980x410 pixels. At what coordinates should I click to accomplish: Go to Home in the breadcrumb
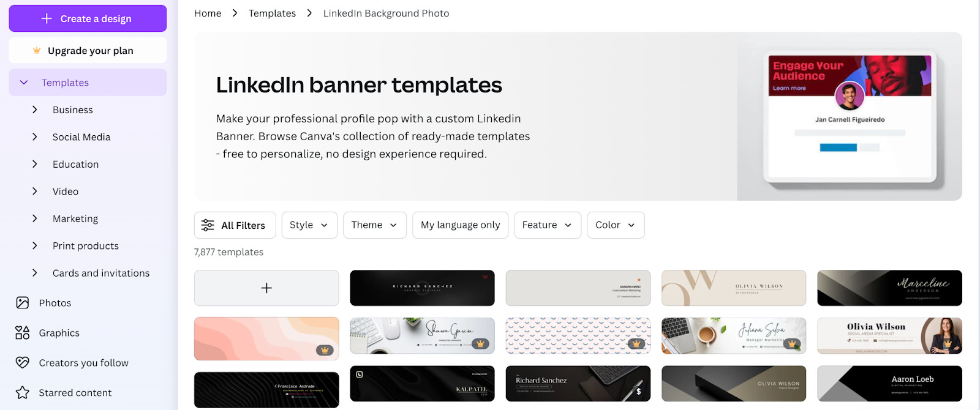click(x=208, y=13)
